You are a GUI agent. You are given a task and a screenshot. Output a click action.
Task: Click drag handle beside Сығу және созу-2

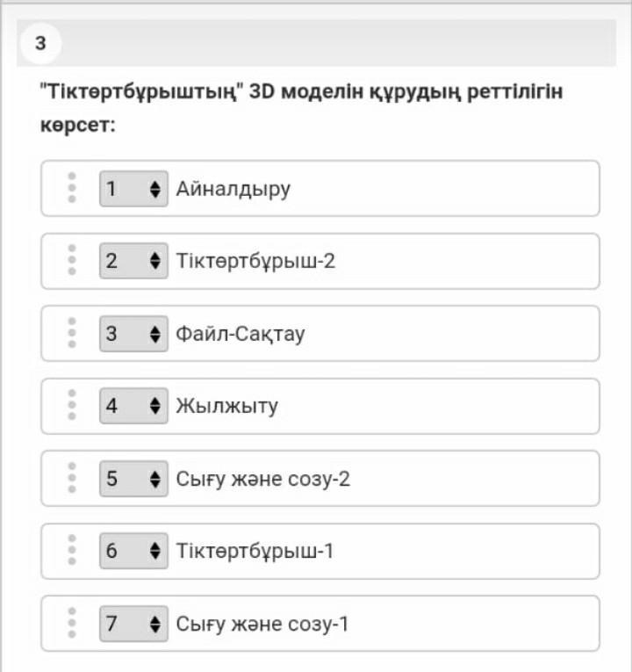click(x=72, y=479)
